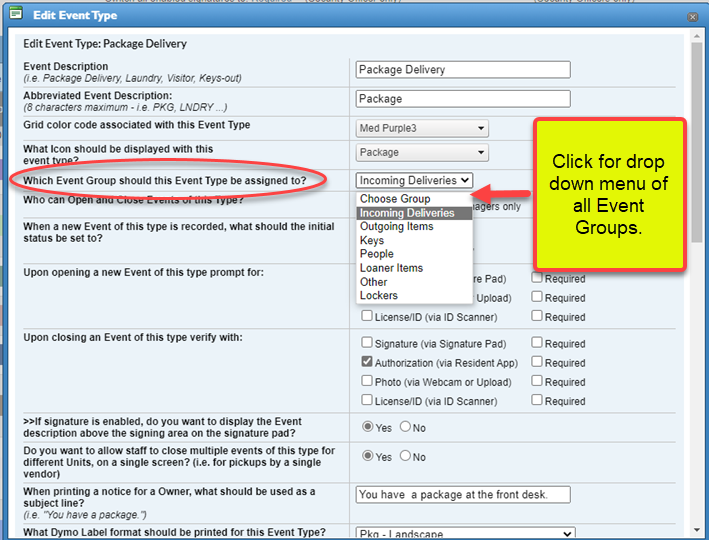Select People event group
The image size is (709, 540).
tap(414, 254)
